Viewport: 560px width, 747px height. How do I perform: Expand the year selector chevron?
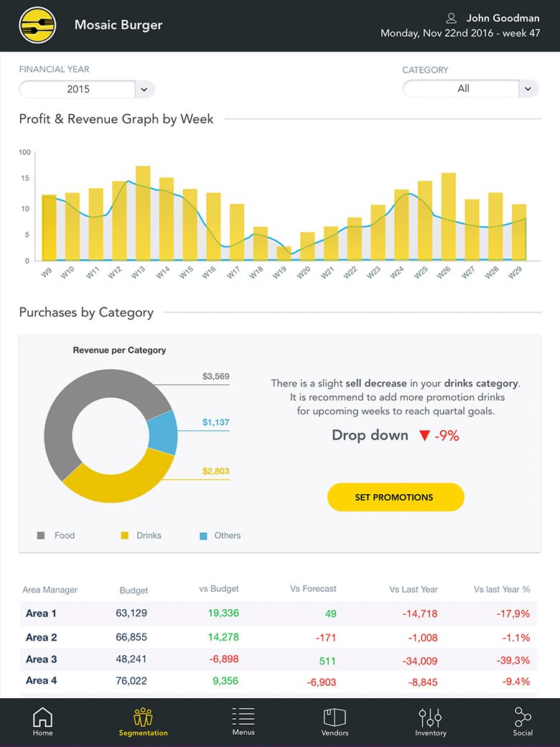143,89
